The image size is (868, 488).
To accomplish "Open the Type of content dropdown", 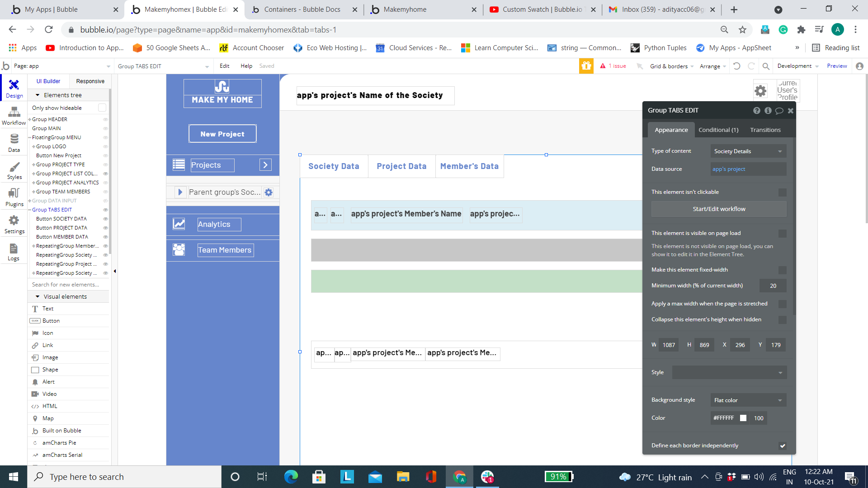I will [748, 151].
